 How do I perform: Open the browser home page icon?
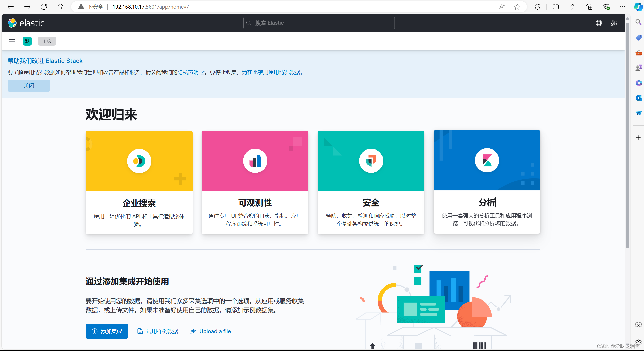point(61,7)
